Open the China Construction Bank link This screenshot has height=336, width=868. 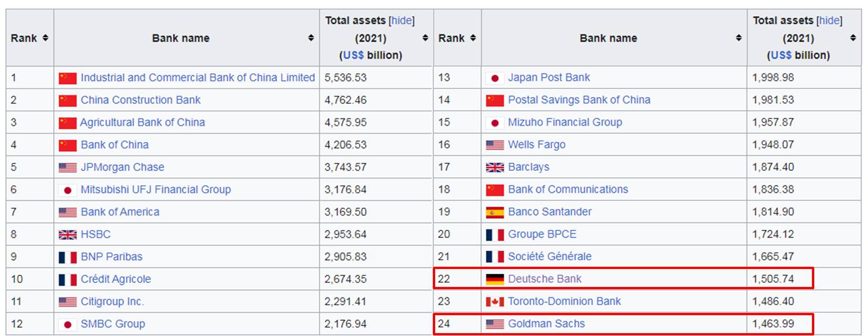(x=140, y=100)
